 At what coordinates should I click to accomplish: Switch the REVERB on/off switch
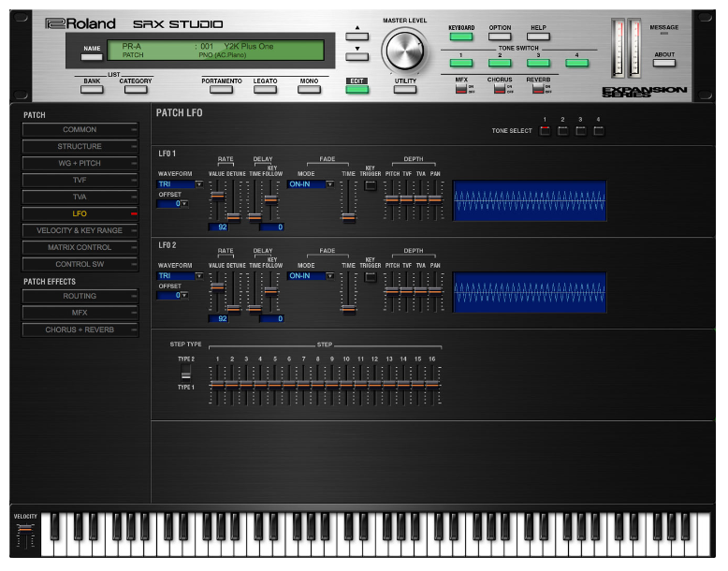538,88
